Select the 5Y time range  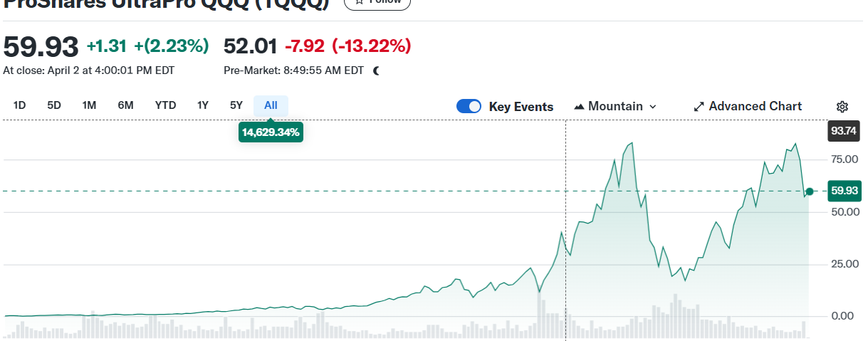click(236, 105)
